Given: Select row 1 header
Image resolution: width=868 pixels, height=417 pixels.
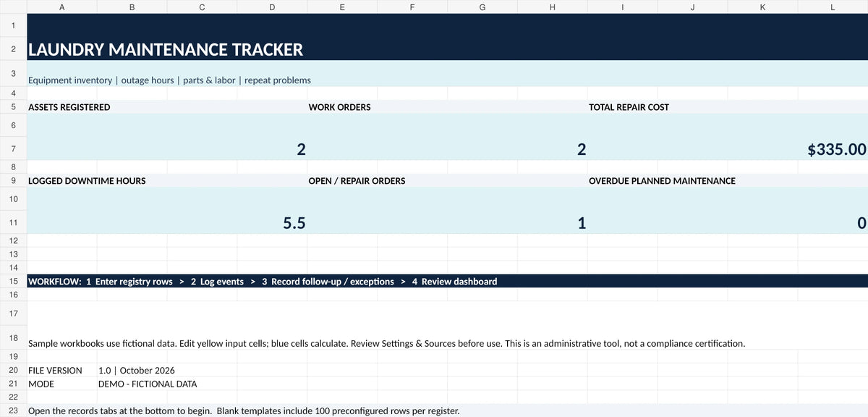Looking at the screenshot, I should click(13, 27).
